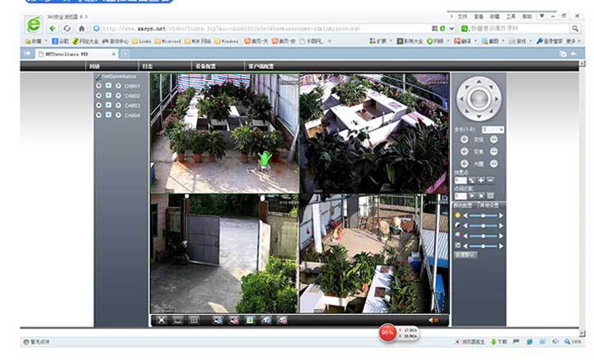
Task: Toggle the left round indicator for CAM02
Action: 98,96
